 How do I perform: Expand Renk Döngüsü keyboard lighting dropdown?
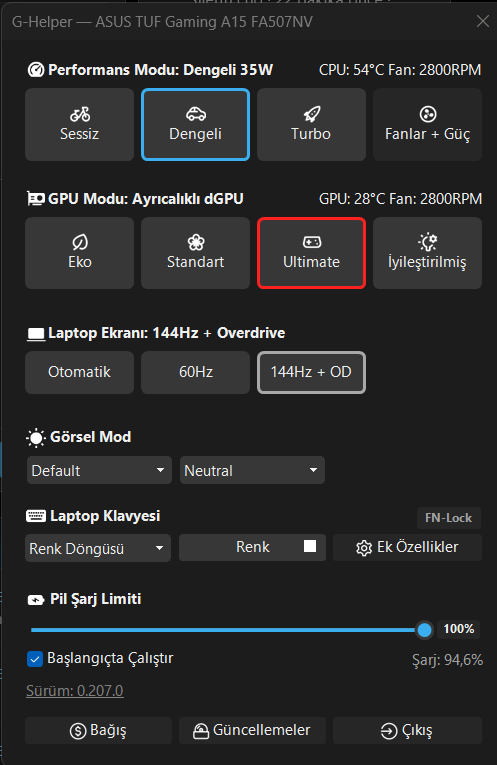98,548
